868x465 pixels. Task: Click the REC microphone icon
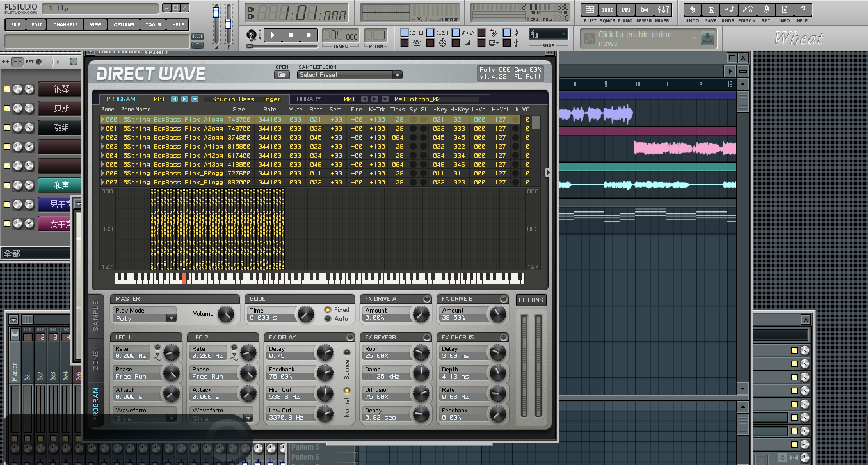(x=766, y=10)
